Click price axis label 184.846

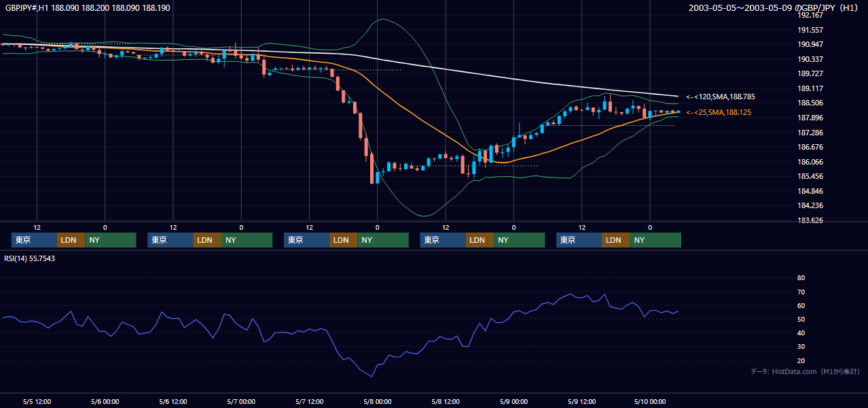coord(810,191)
